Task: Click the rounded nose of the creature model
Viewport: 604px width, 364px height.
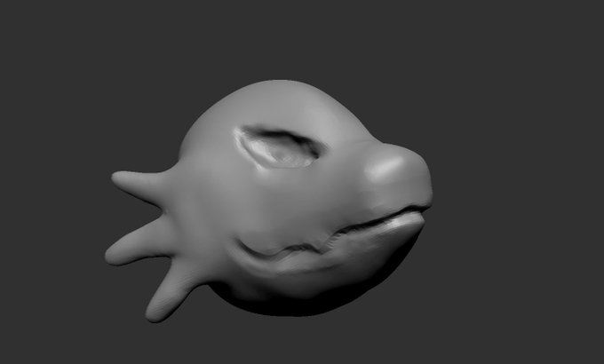Action: click(399, 173)
